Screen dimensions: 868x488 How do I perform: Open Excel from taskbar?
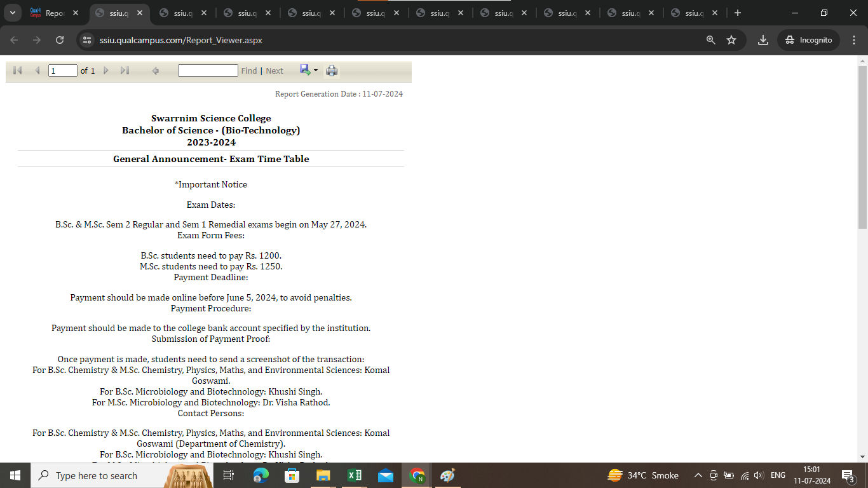click(355, 475)
